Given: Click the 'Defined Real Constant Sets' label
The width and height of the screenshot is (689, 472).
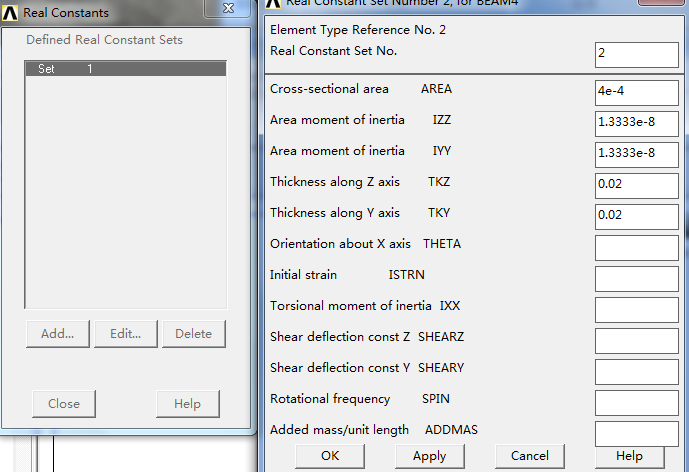Looking at the screenshot, I should coord(104,40).
